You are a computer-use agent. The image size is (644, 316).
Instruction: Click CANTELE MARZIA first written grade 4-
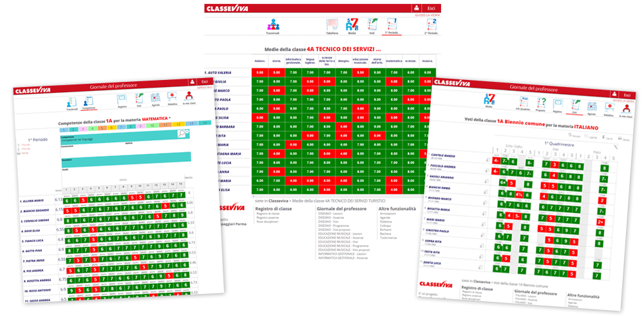point(496,160)
